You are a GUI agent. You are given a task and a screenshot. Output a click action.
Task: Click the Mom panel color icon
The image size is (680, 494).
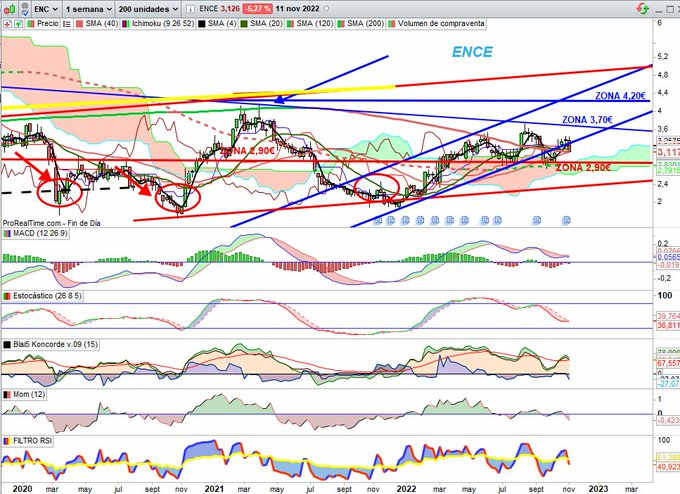click(7, 395)
